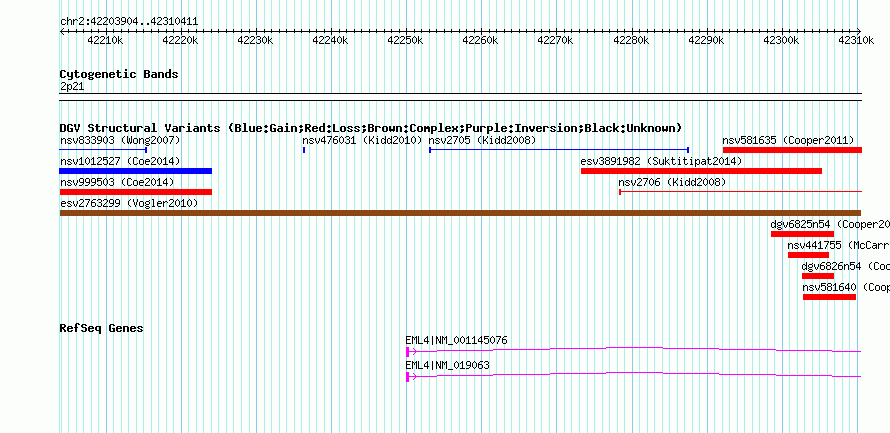Click the nsv833903 (Wong2007) variant label
The width and height of the screenshot is (890, 433).
tap(120, 140)
